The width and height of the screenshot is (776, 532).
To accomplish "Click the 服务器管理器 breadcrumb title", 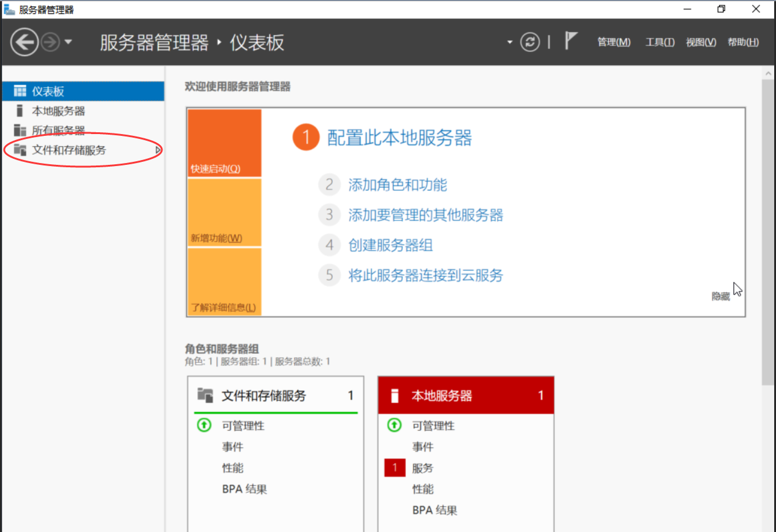I will [154, 42].
